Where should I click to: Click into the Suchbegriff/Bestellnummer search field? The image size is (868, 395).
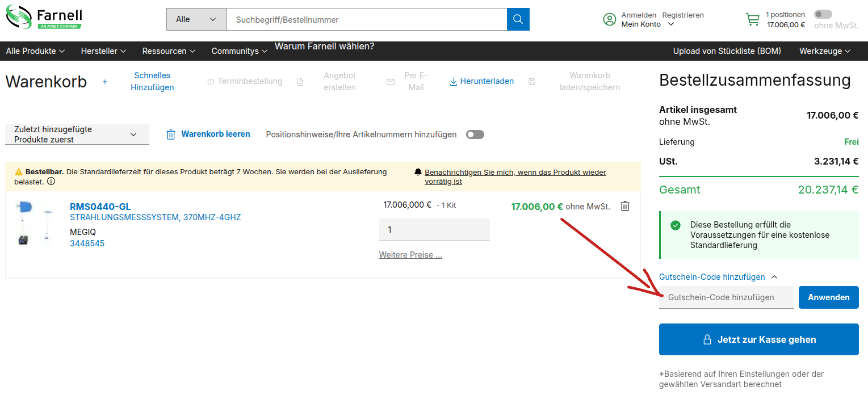(x=367, y=19)
